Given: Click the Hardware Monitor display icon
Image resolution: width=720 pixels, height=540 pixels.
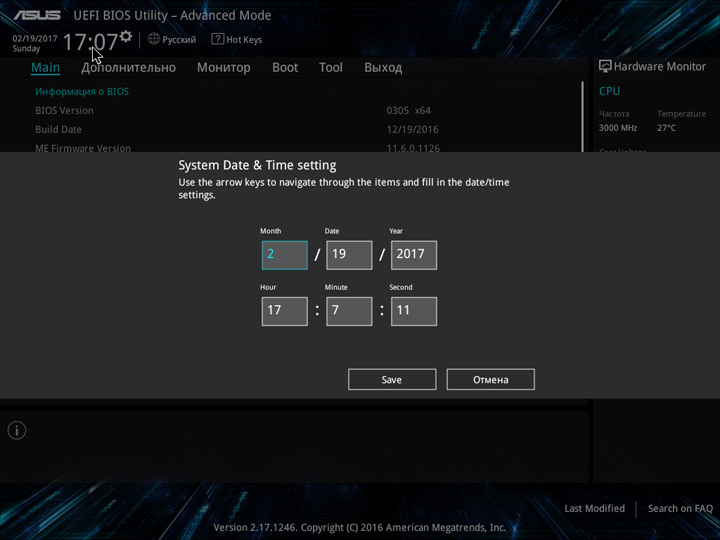Looking at the screenshot, I should tap(605, 66).
